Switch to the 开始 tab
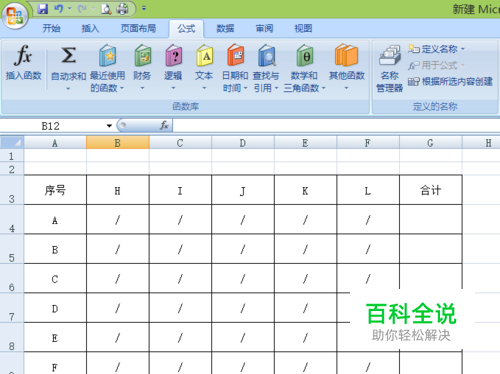The image size is (500, 374). [51, 28]
